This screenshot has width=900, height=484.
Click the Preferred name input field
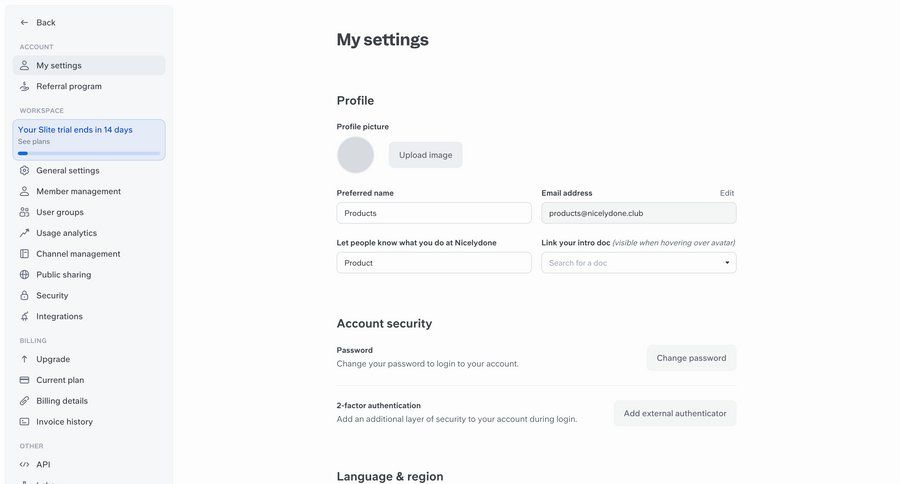(434, 213)
